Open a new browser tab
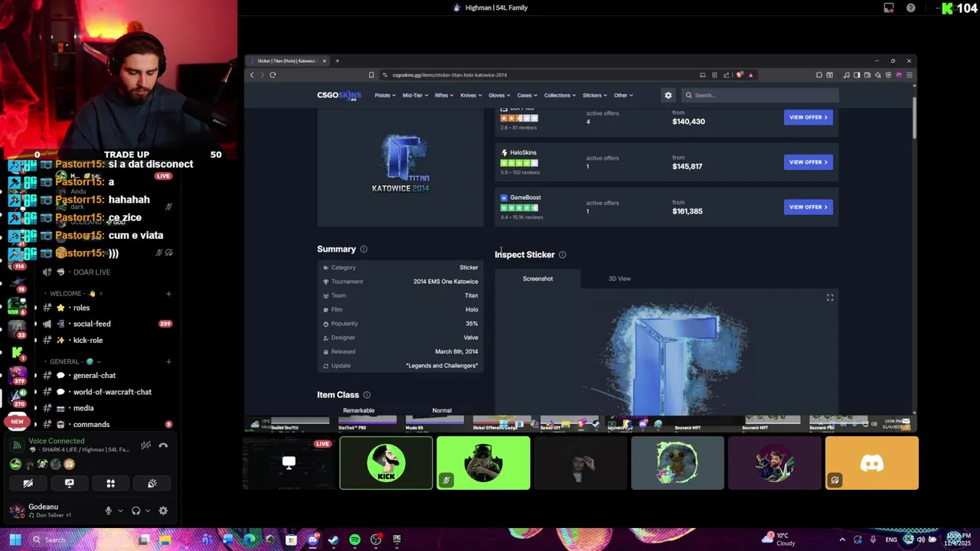 [x=337, y=60]
